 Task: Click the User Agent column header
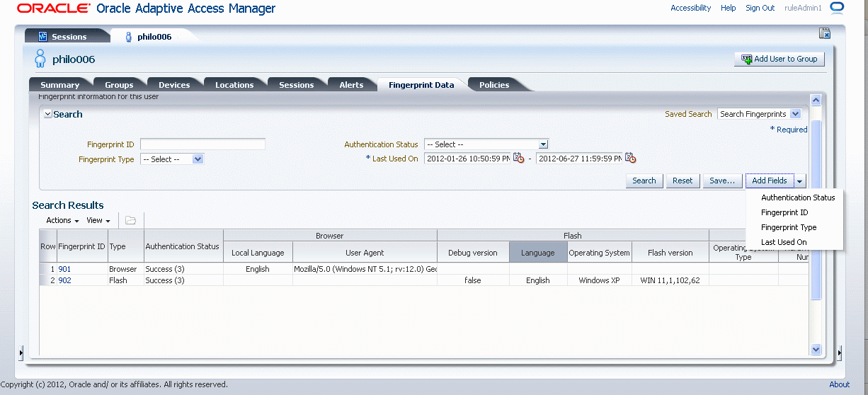pos(365,253)
